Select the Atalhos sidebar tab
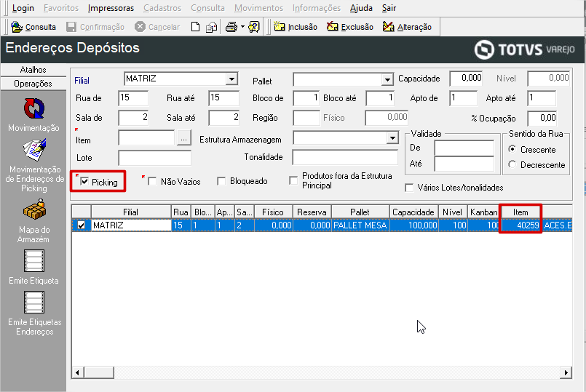 (33, 70)
